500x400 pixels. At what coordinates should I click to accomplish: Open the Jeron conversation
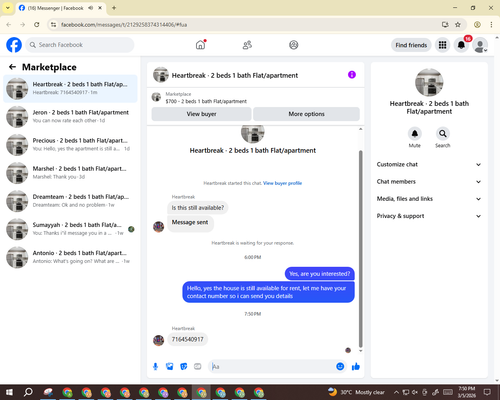pos(70,117)
